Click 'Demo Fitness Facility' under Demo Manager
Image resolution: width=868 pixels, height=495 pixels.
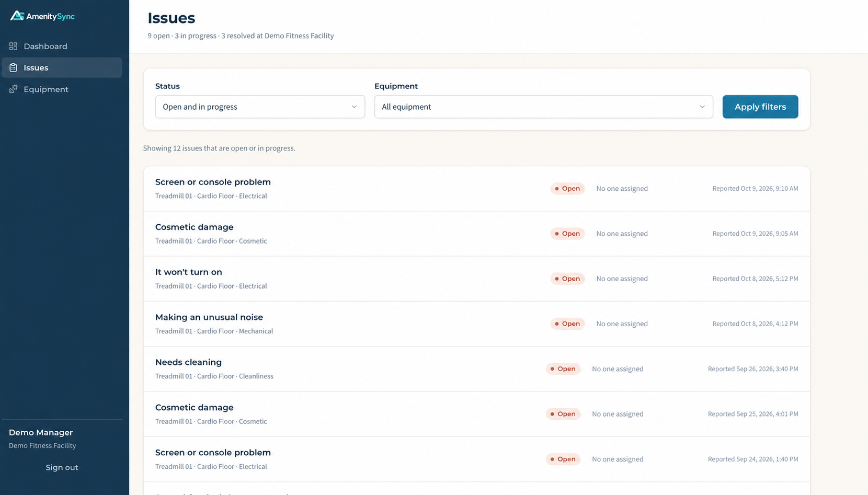[42, 445]
